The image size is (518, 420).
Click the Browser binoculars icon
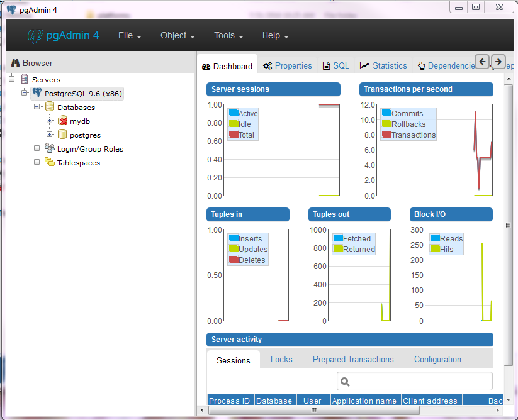click(x=16, y=63)
